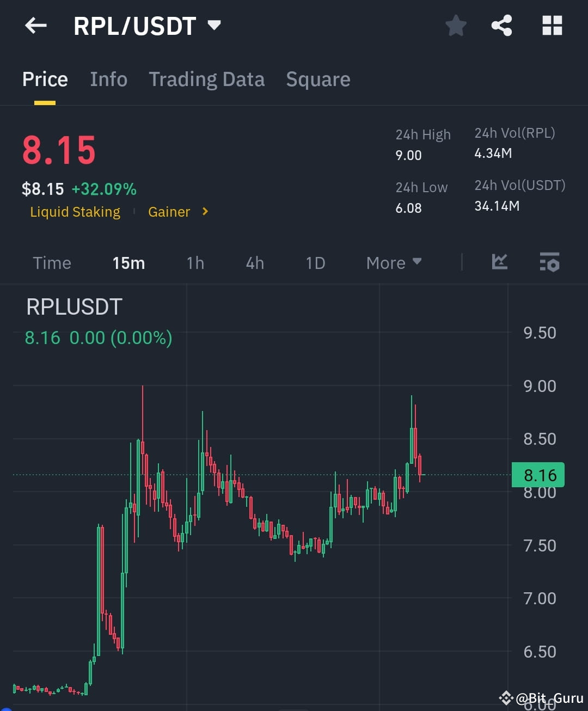Open chart indicator settings icon
588x711 pixels.
(549, 262)
